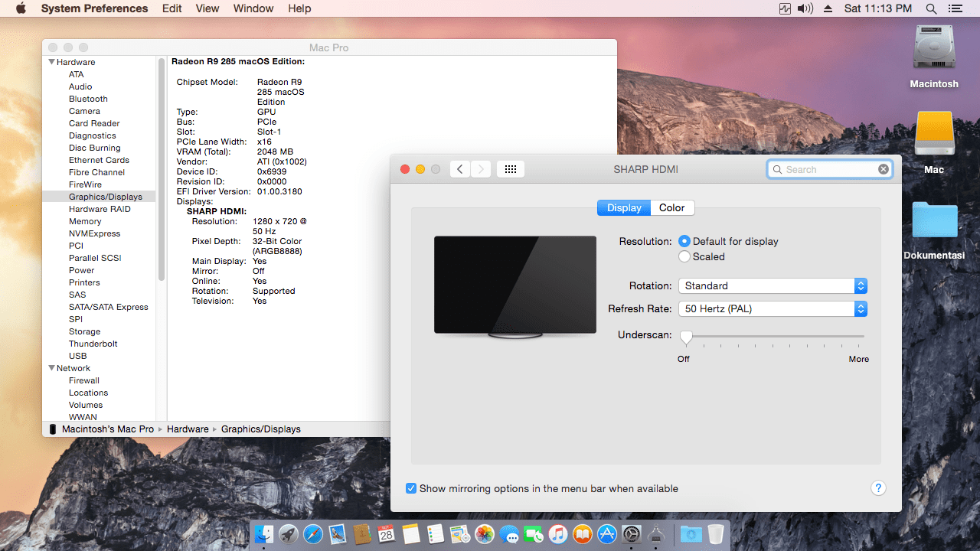Open the View menu
The width and height of the screenshot is (980, 551).
tap(207, 8)
